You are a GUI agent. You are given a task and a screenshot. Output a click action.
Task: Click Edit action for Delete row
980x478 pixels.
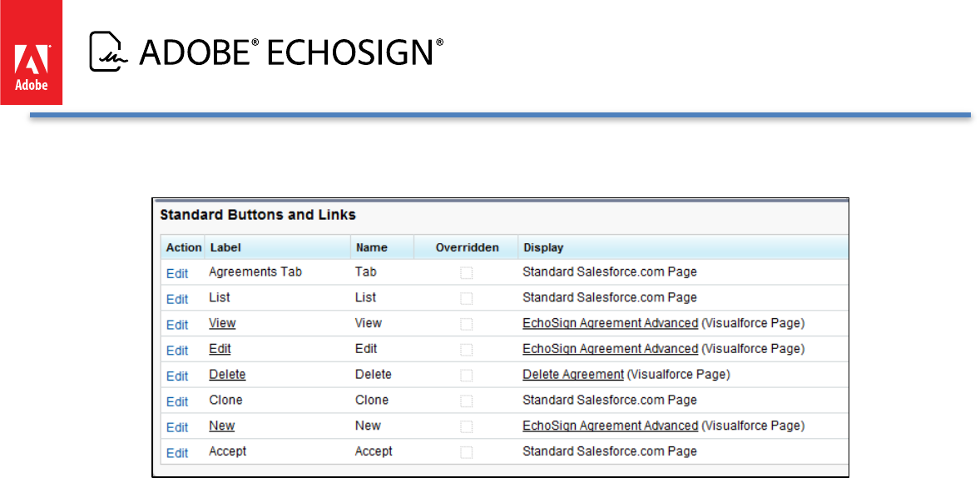(x=177, y=376)
